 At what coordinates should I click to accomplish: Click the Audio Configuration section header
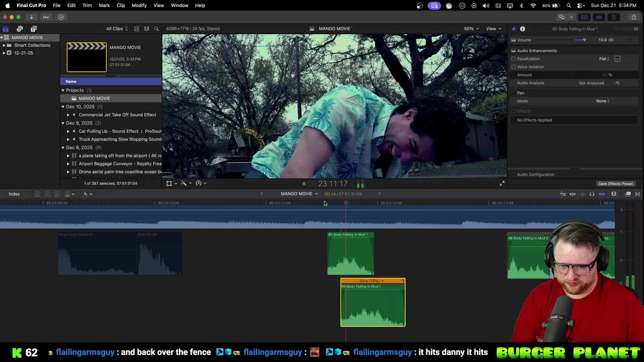(x=535, y=174)
